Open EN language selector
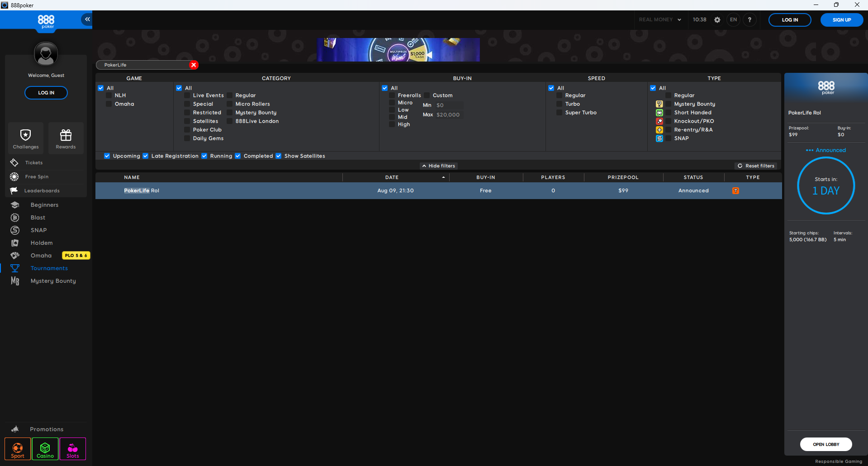The height and width of the screenshot is (466, 868). (733, 20)
